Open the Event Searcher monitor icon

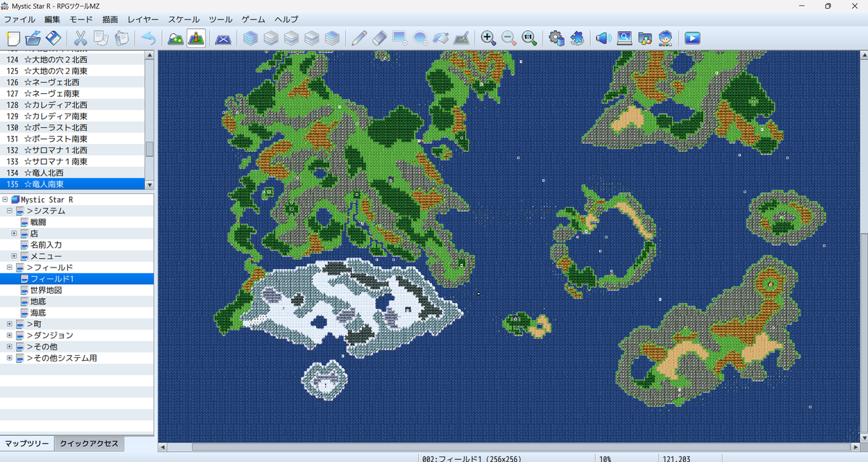[x=624, y=38]
